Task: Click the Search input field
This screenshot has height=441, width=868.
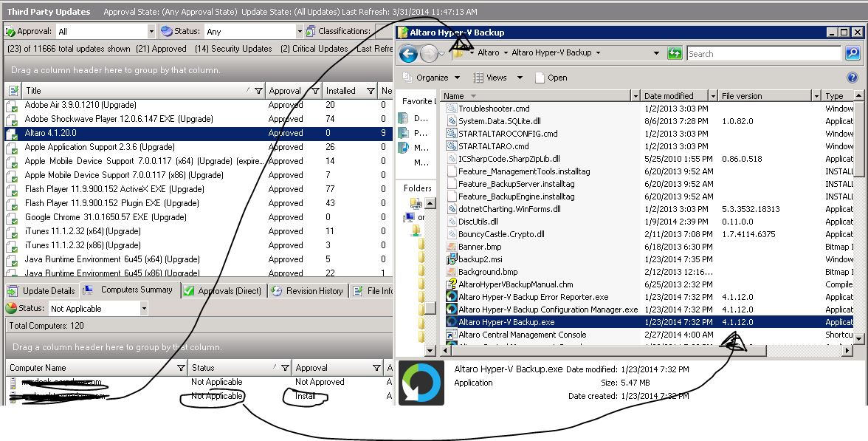Action: [x=764, y=54]
